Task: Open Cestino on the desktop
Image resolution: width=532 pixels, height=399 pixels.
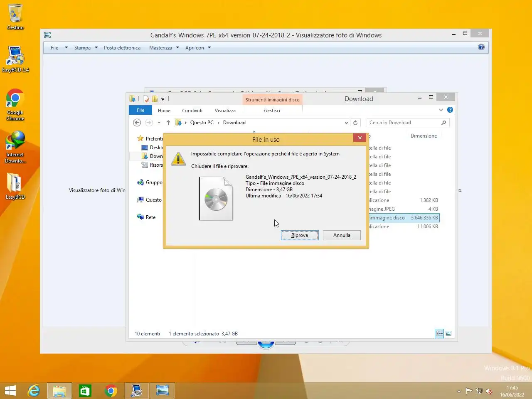Action: pyautogui.click(x=15, y=17)
